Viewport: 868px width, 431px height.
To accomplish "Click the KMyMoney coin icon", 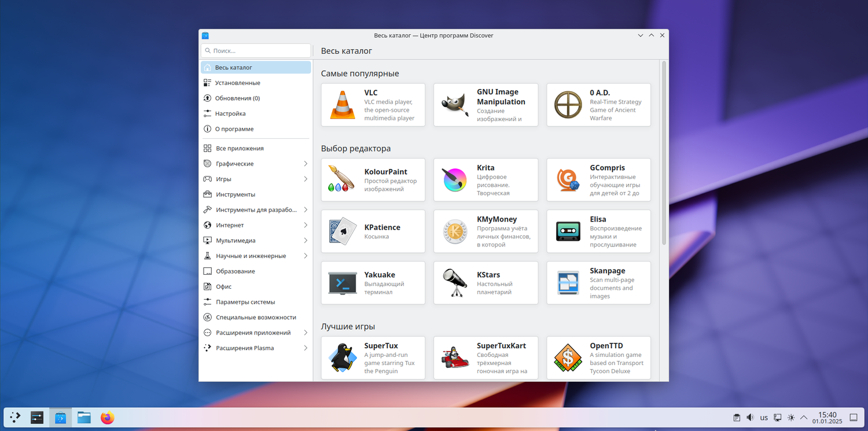I will [x=455, y=231].
